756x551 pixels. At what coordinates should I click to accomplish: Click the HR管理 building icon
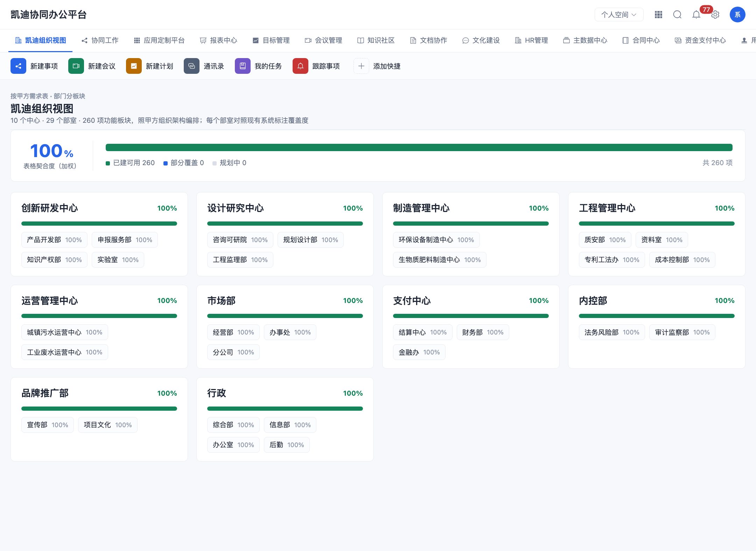[x=518, y=41]
